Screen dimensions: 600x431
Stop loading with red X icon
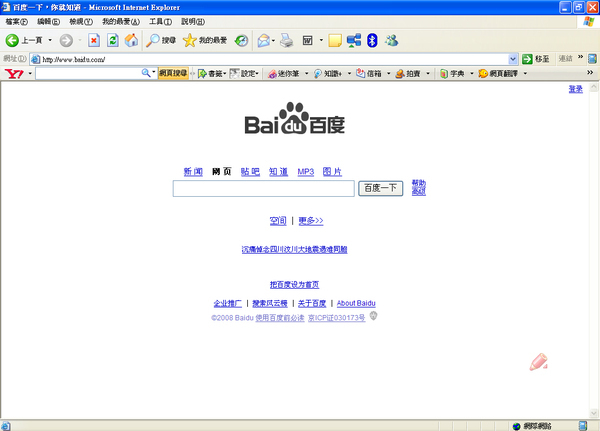click(x=94, y=40)
